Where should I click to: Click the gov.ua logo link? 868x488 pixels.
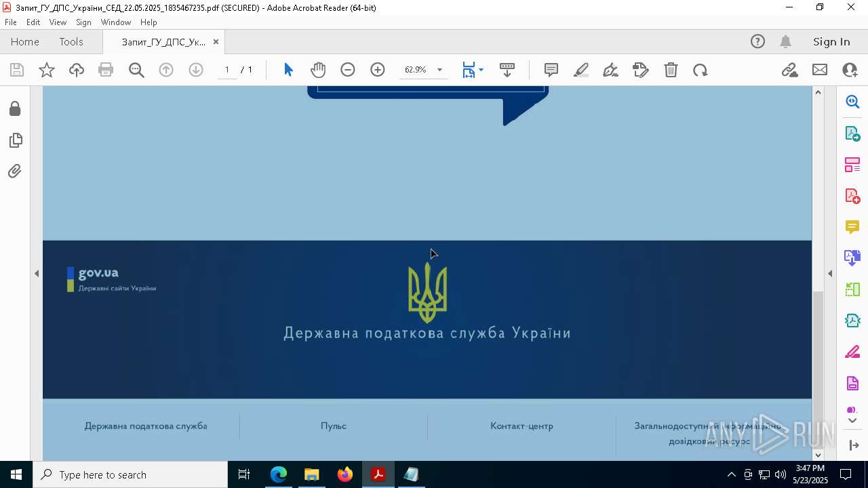[112, 279]
